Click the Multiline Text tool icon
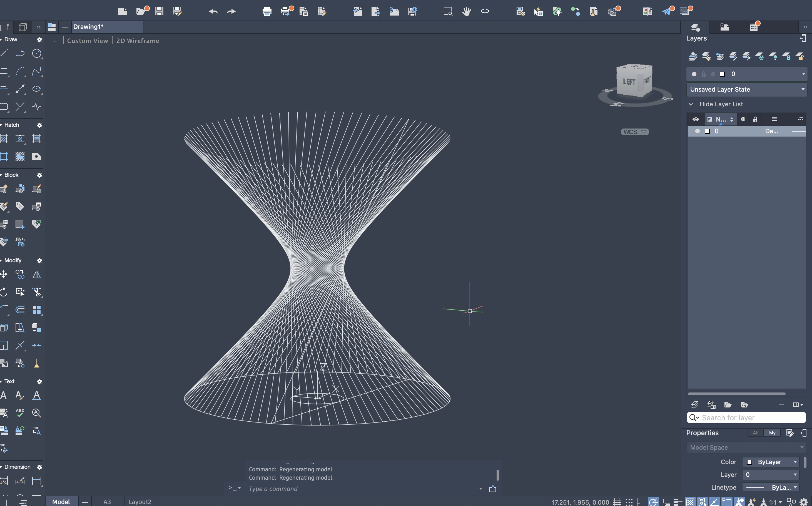The image size is (812, 506). coord(4,395)
